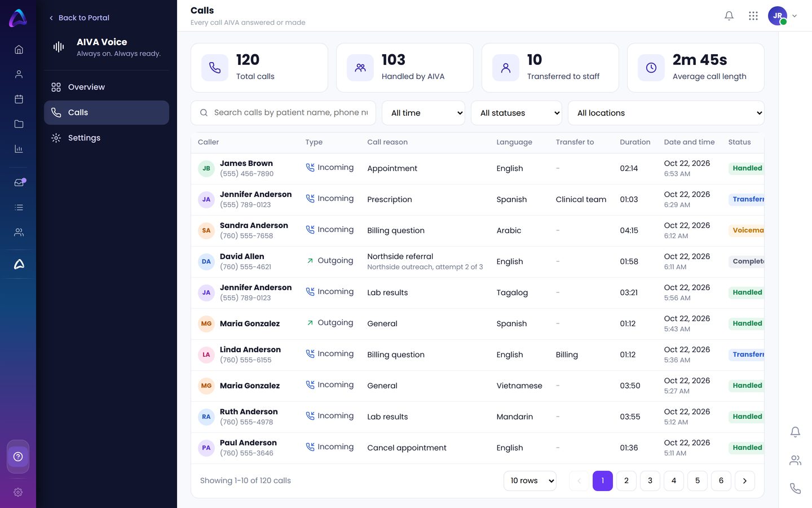This screenshot has height=508, width=812.
Task: Open the inbox icon with notification dot
Action: pos(19,182)
